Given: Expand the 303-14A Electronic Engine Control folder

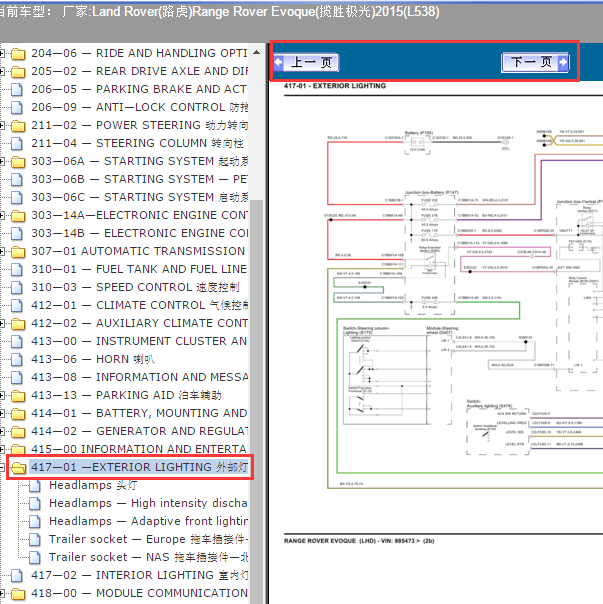Looking at the screenshot, I should (2, 216).
